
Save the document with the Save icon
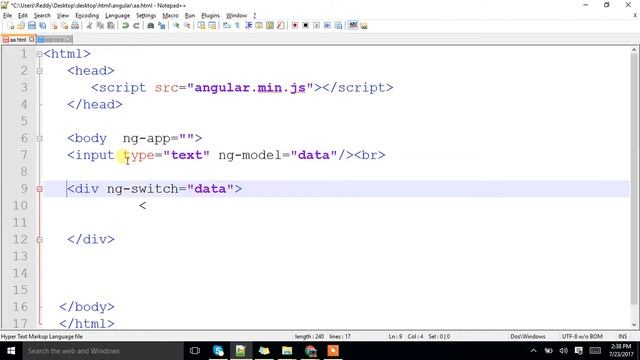point(32,26)
